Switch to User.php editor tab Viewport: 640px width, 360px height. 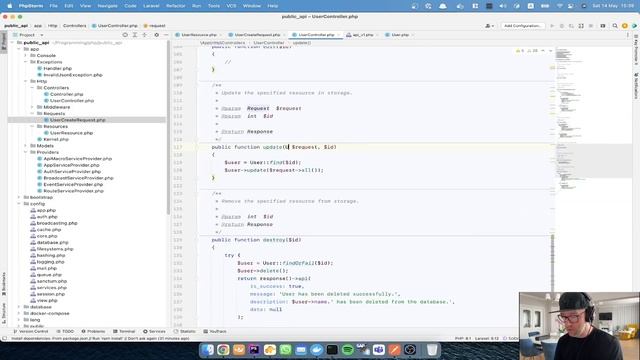coord(400,35)
